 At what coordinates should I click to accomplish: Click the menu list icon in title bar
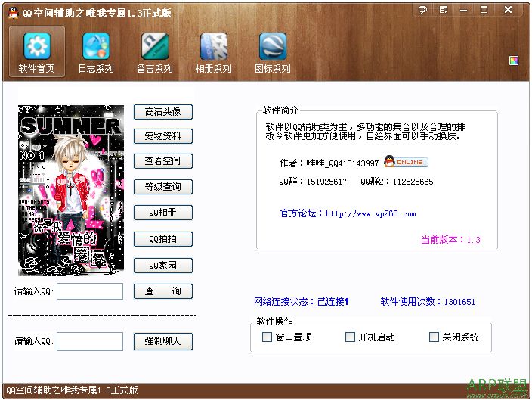(444, 10)
